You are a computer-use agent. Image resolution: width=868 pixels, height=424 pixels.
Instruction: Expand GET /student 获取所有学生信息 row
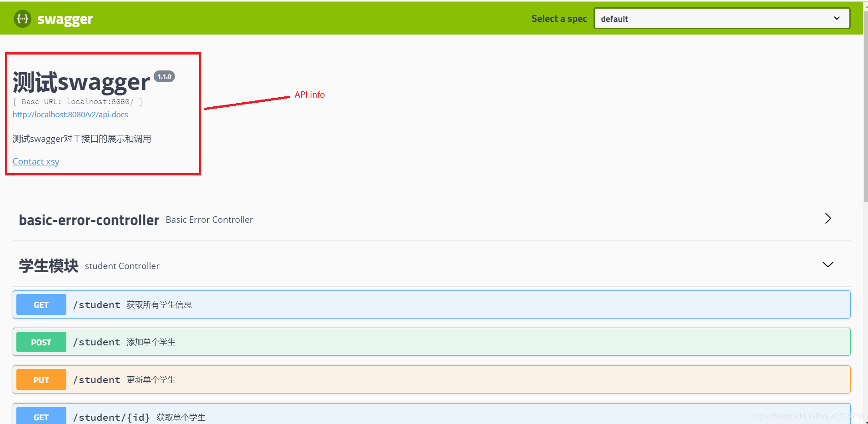tap(432, 304)
